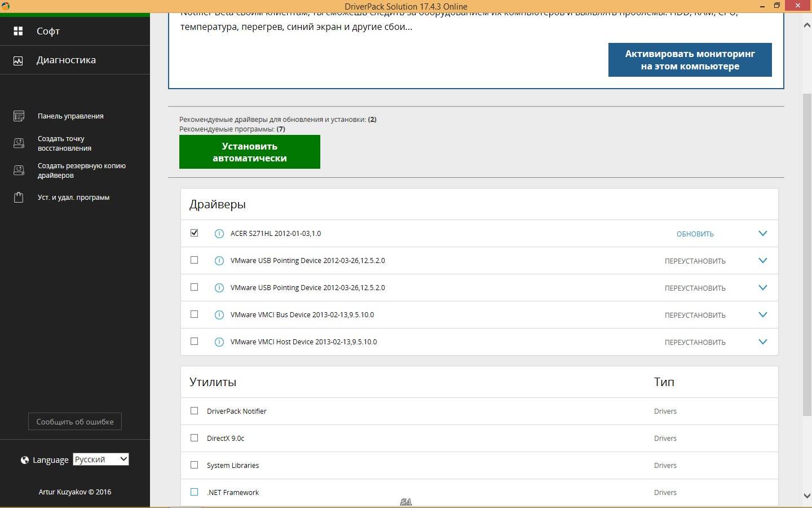The image size is (812, 508).
Task: Open Уст. и удал. программ
Action: point(73,198)
